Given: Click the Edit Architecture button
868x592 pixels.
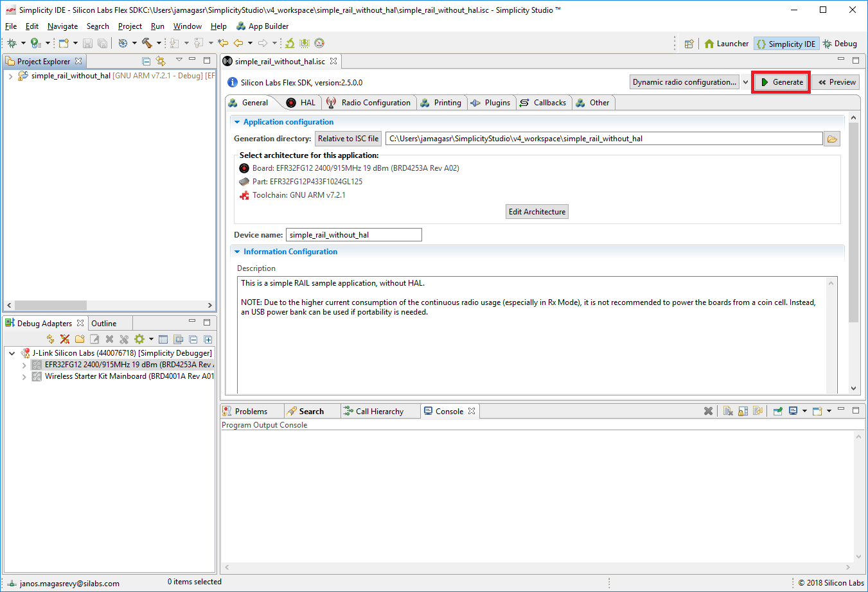Looking at the screenshot, I should (536, 212).
